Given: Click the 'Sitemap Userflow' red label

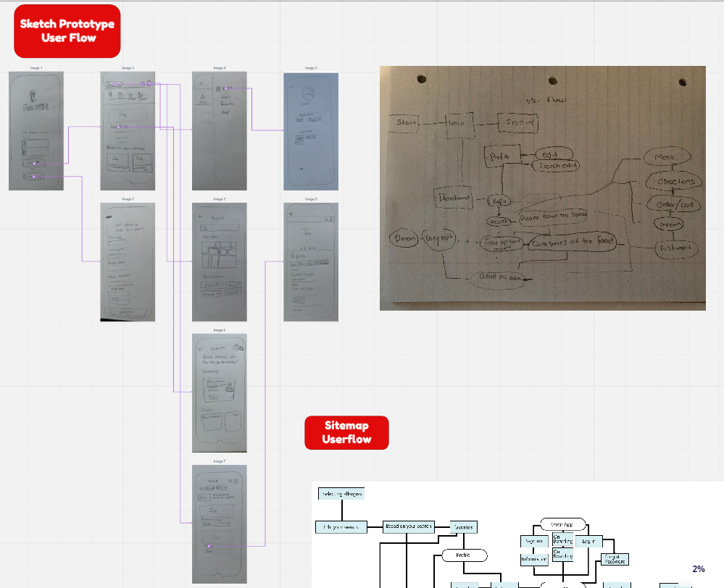Looking at the screenshot, I should tap(346, 432).
